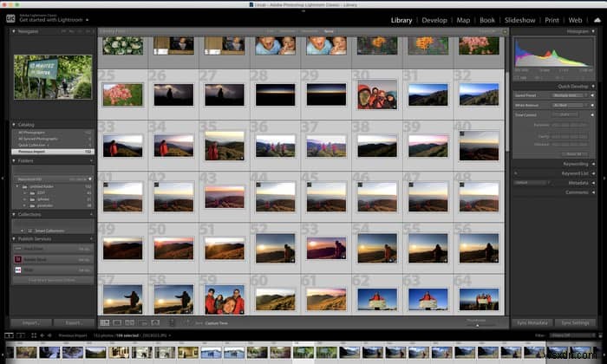The image size is (607, 364).
Task: Select photo thumbnail number 59
Action: pos(225,299)
